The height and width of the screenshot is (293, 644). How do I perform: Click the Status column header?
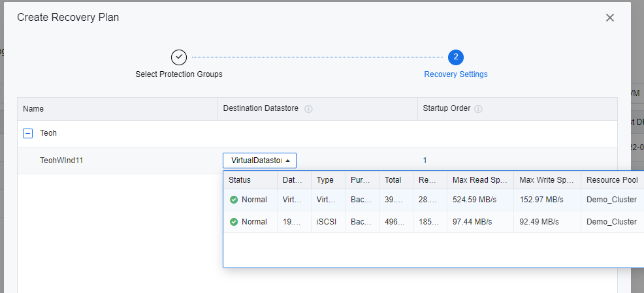(x=240, y=180)
